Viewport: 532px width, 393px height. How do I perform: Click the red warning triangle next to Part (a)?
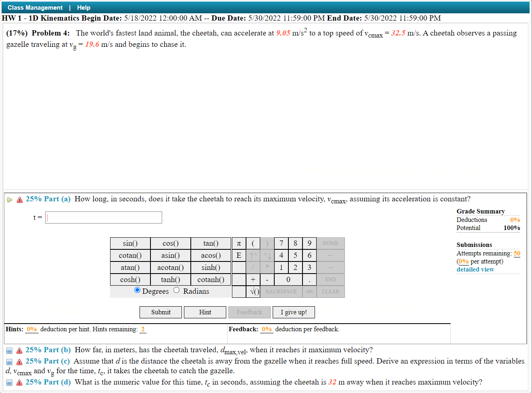tap(19, 199)
